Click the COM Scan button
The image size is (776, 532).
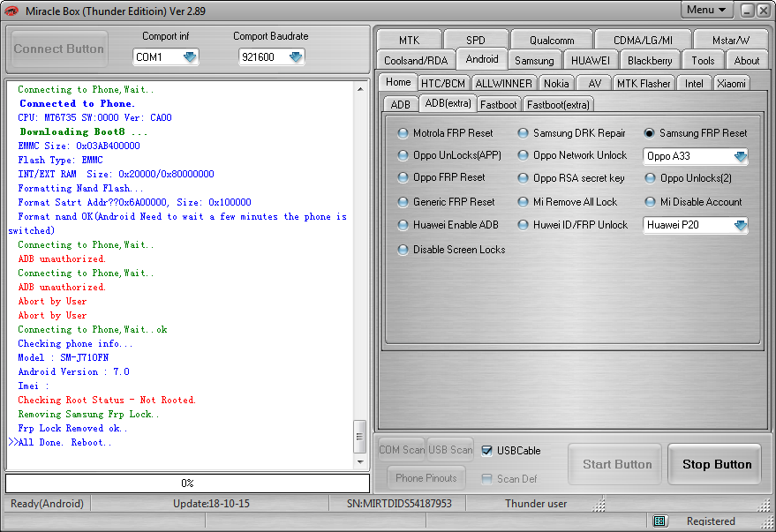pyautogui.click(x=402, y=450)
